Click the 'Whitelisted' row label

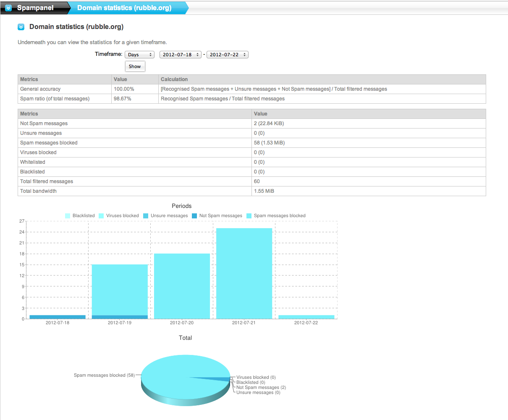coord(33,162)
